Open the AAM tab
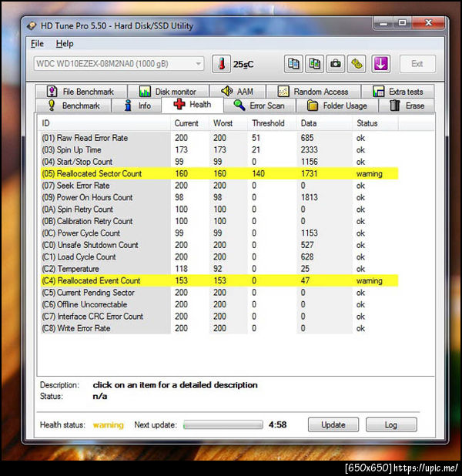The image size is (462, 476). (x=237, y=92)
